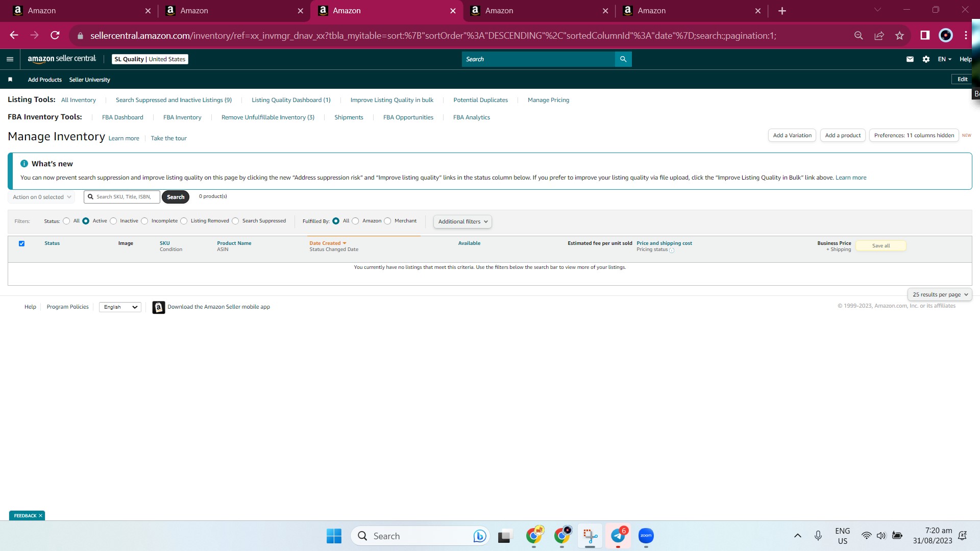Open the Seller Central hamburger menu

(10, 59)
